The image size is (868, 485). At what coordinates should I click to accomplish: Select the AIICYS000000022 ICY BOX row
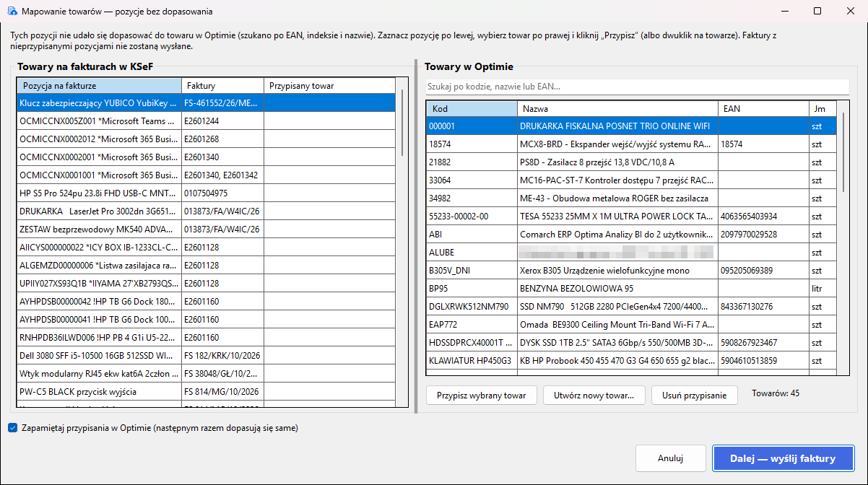pyautogui.click(x=207, y=248)
